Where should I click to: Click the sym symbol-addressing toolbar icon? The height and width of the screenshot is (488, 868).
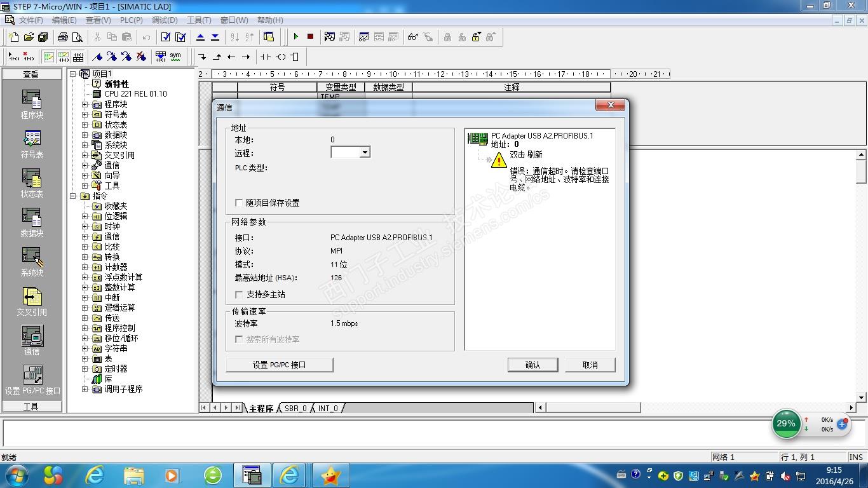point(175,57)
